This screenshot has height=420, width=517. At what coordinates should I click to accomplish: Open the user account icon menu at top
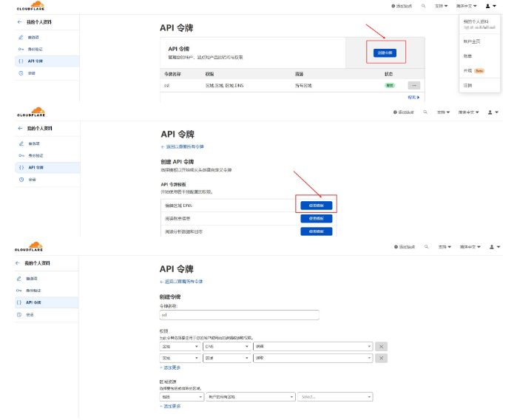click(490, 6)
